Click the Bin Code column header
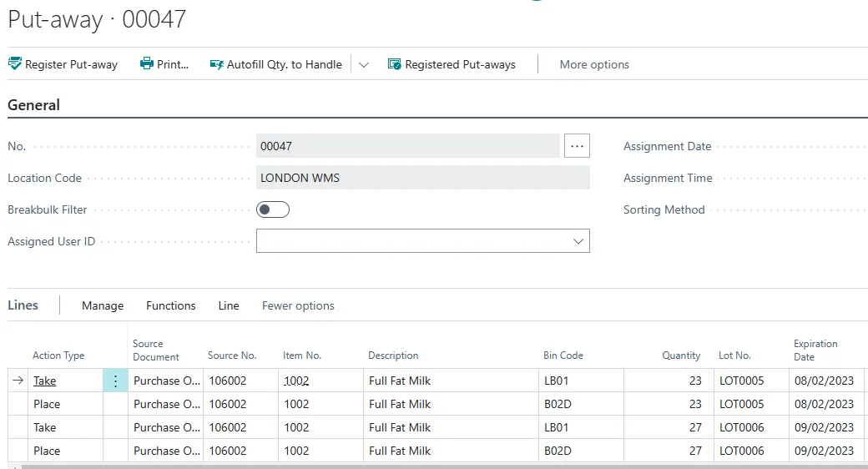Screen dimensions: 868x469 [563, 356]
